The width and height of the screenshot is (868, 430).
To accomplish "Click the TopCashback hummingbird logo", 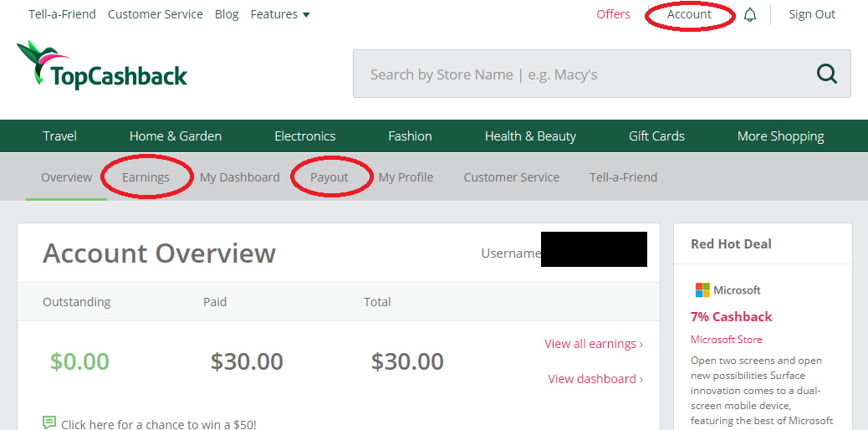I will click(102, 64).
